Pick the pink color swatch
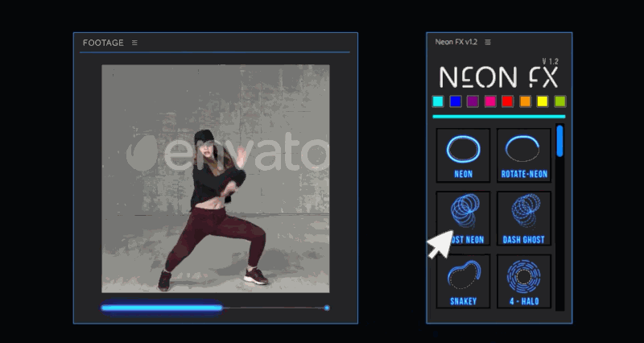Viewport: 644px width, 343px height. coord(490,101)
